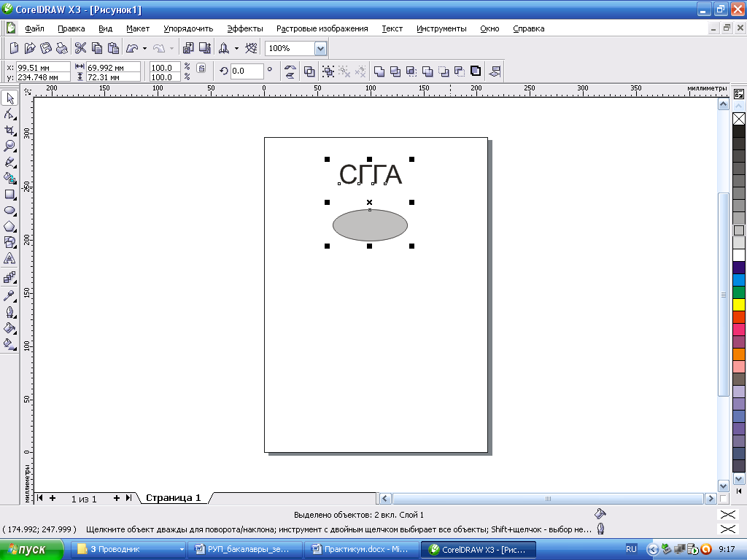Click the Save icon
This screenshot has width=747, height=560.
coord(46,48)
